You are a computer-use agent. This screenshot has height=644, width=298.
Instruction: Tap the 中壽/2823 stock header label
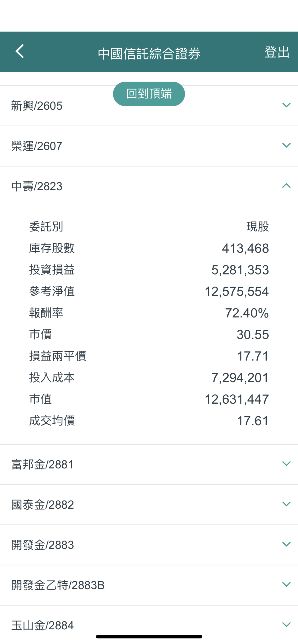[x=37, y=186]
